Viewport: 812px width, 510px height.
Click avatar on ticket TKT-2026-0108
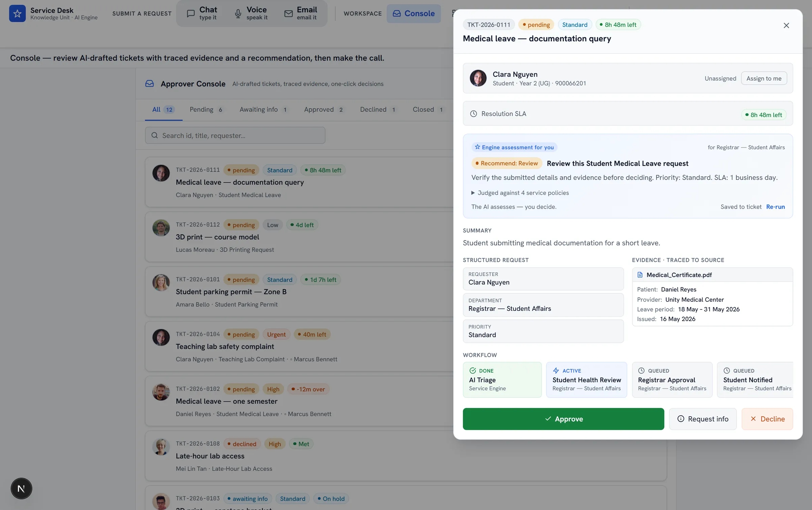click(161, 447)
